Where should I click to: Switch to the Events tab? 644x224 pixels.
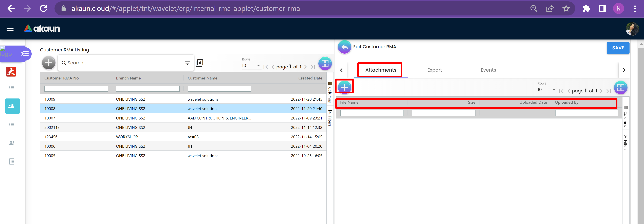tap(488, 70)
